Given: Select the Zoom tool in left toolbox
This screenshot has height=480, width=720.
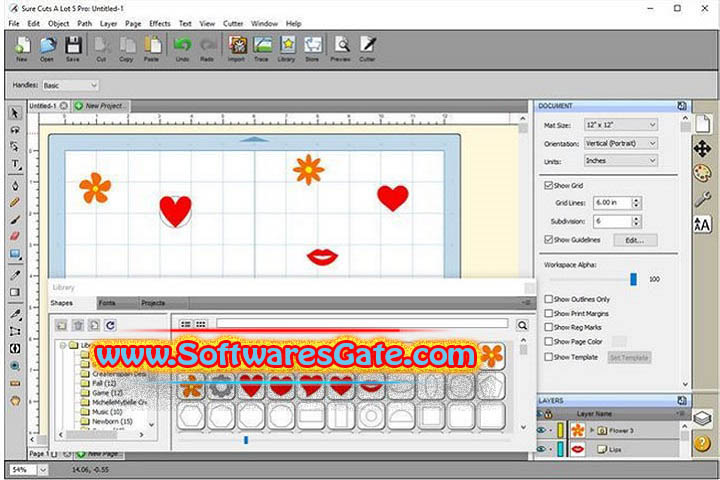Looking at the screenshot, I should point(15,366).
